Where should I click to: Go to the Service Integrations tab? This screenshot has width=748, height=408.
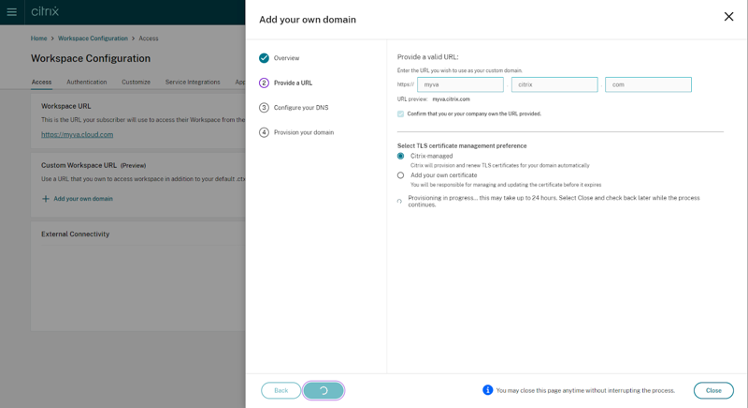(x=193, y=82)
